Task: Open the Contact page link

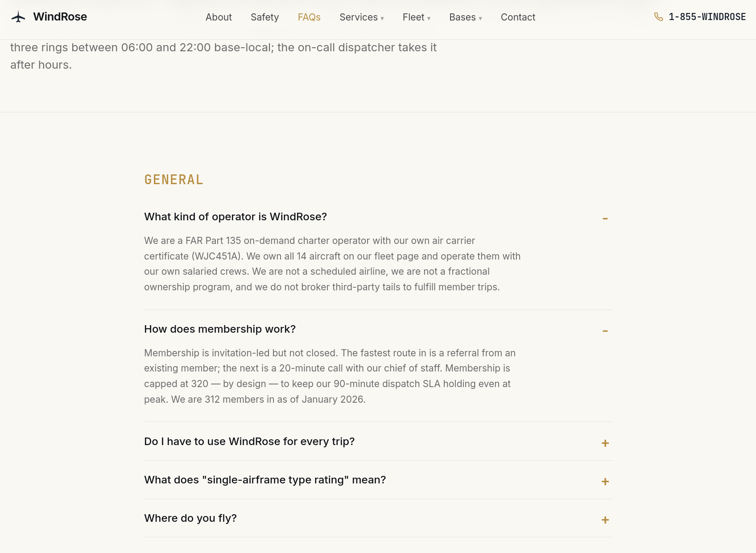Action: coord(518,17)
